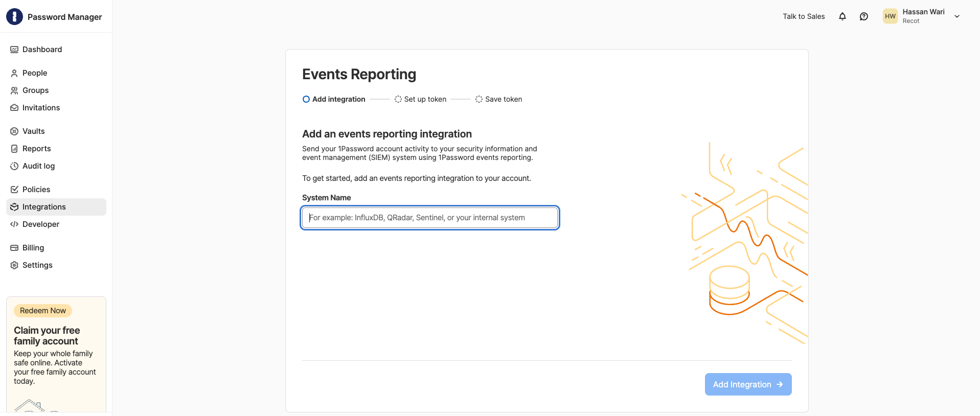
Task: Click the Invitations envelope icon
Action: point(14,108)
